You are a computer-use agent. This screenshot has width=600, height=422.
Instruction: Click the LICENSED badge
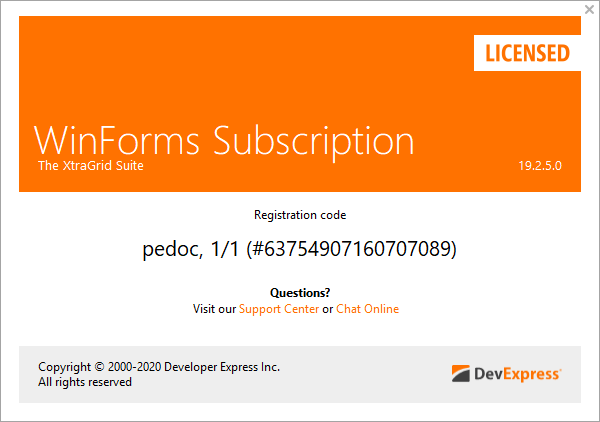(527, 53)
